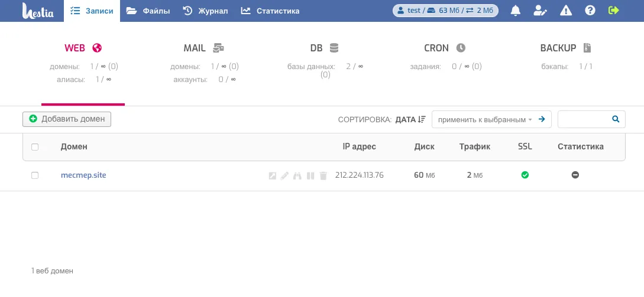Open help via question mark icon
Screen dimensions: 644x297
click(x=590, y=11)
